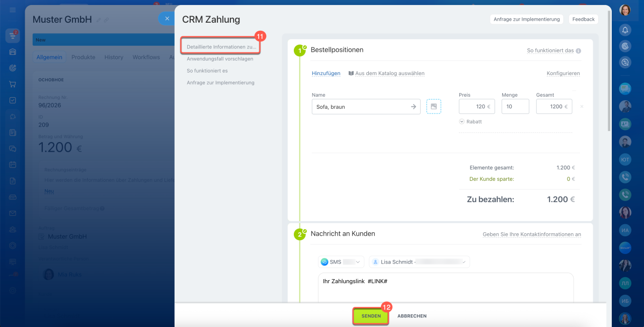Click the New stage bar in Muster GmbH window
The image size is (644, 327).
click(x=103, y=40)
